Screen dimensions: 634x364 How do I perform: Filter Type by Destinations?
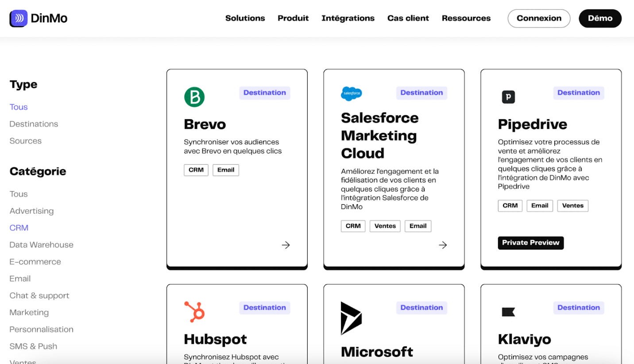click(34, 124)
